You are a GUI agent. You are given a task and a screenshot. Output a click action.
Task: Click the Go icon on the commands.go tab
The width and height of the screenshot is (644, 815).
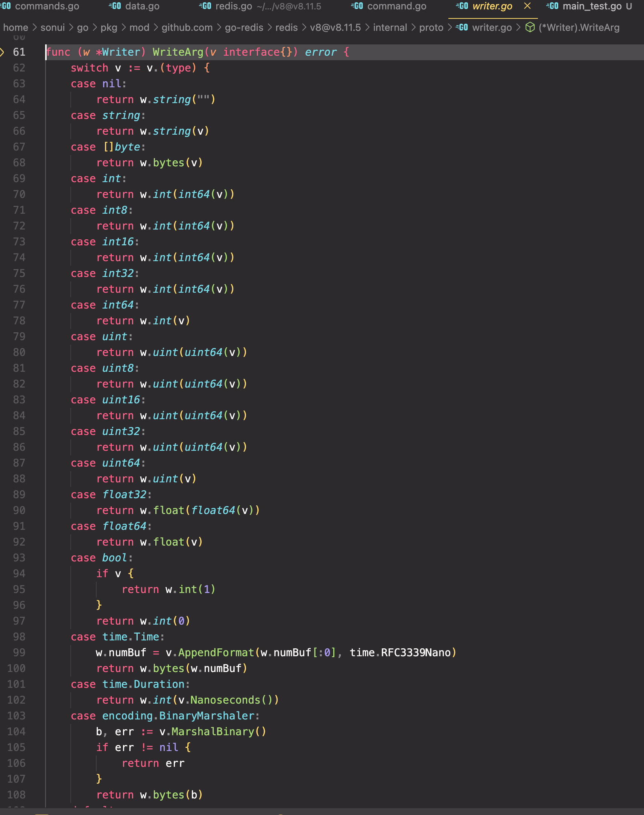(x=5, y=6)
